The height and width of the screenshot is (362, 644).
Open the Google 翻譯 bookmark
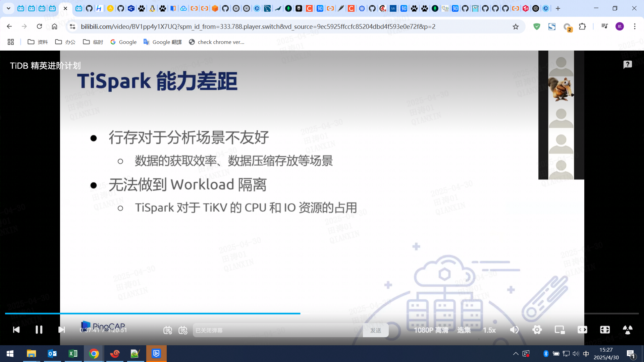click(163, 42)
